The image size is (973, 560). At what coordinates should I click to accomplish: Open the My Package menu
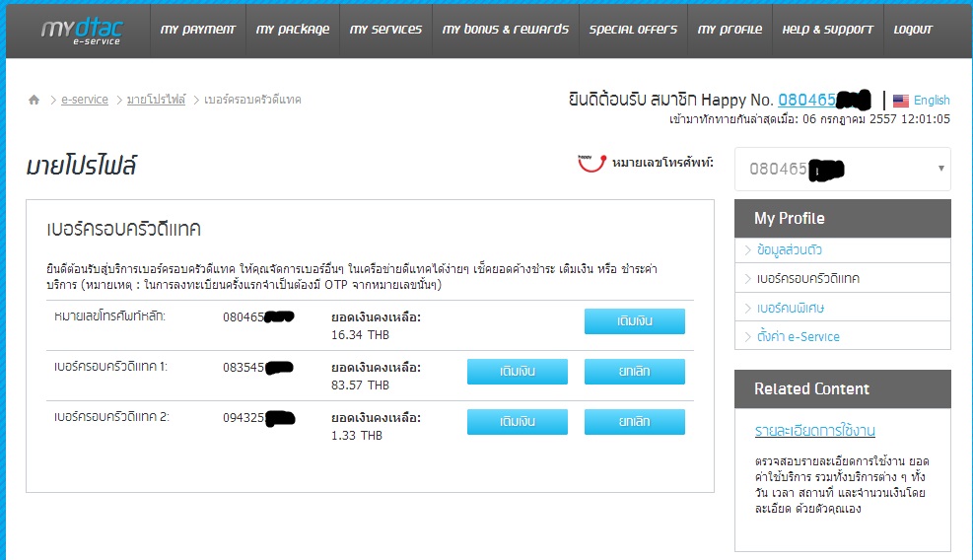pyautogui.click(x=293, y=30)
